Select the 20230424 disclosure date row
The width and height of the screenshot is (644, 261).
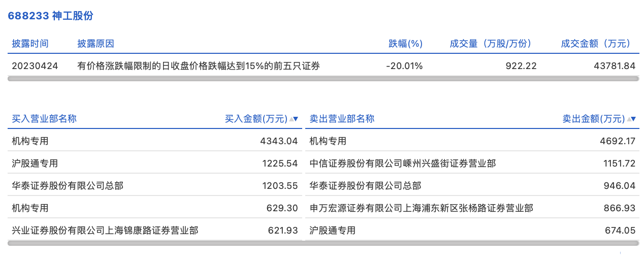pos(324,66)
